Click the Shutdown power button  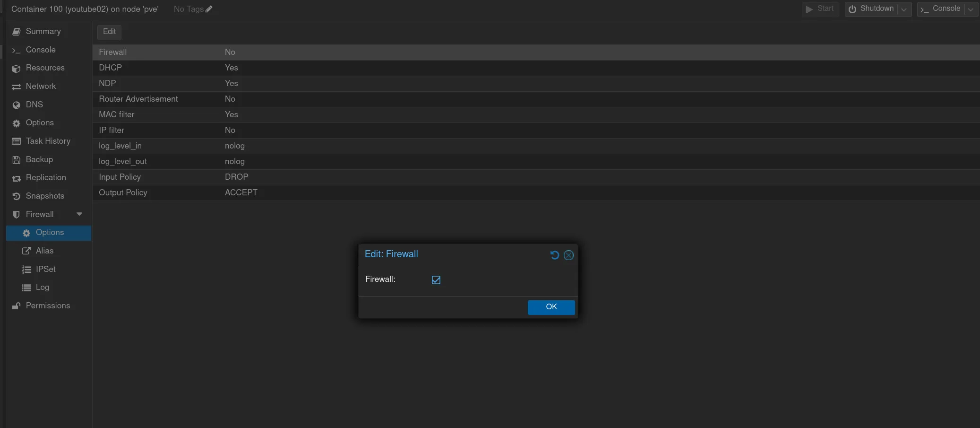871,9
